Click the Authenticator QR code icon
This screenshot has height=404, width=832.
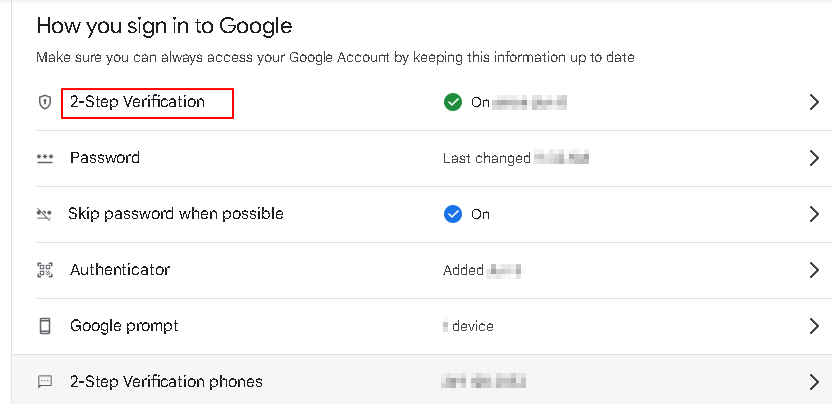pyautogui.click(x=43, y=270)
